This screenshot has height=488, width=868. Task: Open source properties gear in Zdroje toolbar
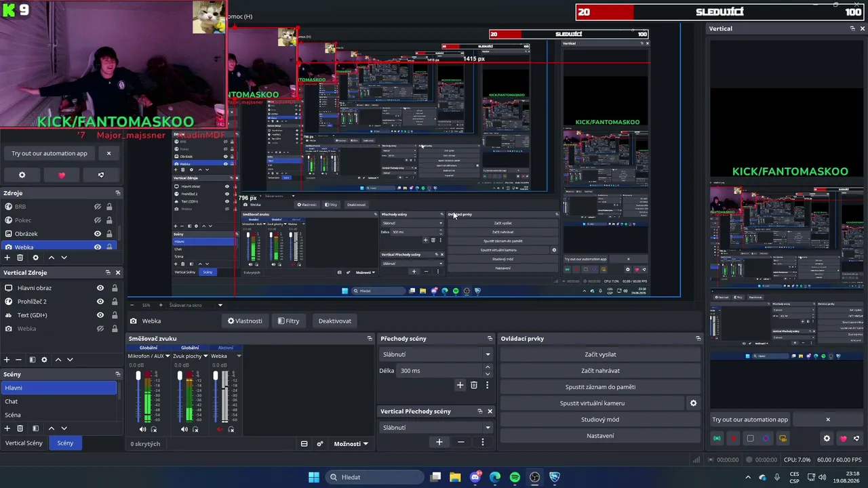(35, 258)
